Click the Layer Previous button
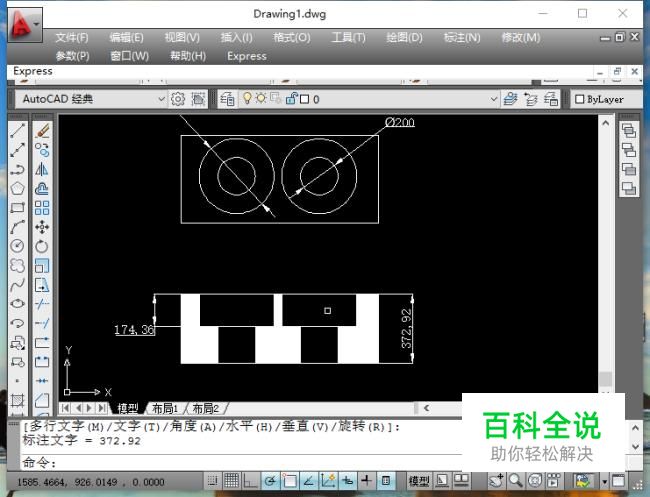The image size is (650, 497). coord(531,99)
